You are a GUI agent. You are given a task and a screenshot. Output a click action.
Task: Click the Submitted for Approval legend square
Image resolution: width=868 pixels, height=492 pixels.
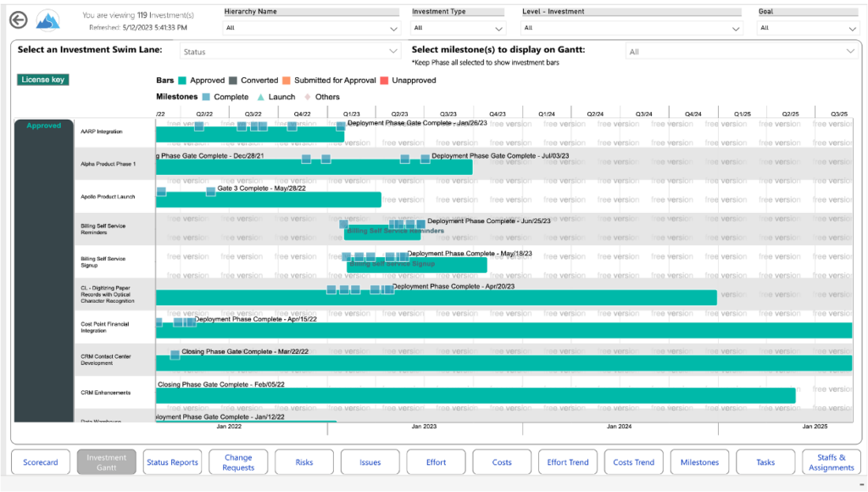tap(286, 81)
